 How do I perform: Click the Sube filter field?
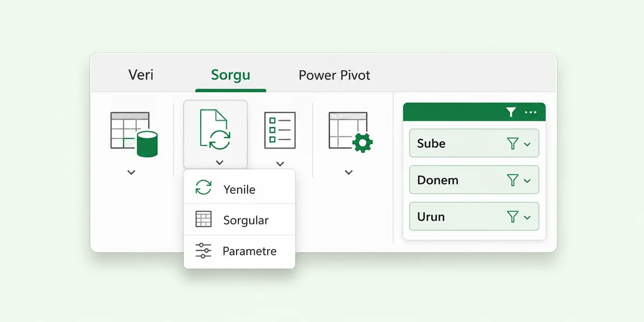[x=474, y=143]
